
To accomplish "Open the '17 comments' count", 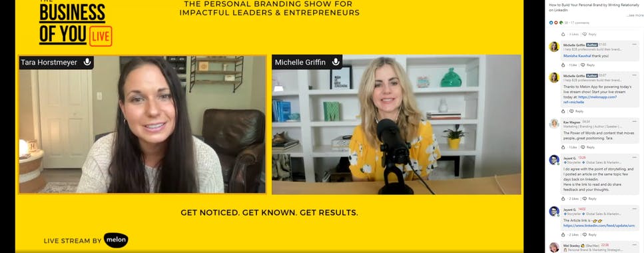I will coord(579,23).
